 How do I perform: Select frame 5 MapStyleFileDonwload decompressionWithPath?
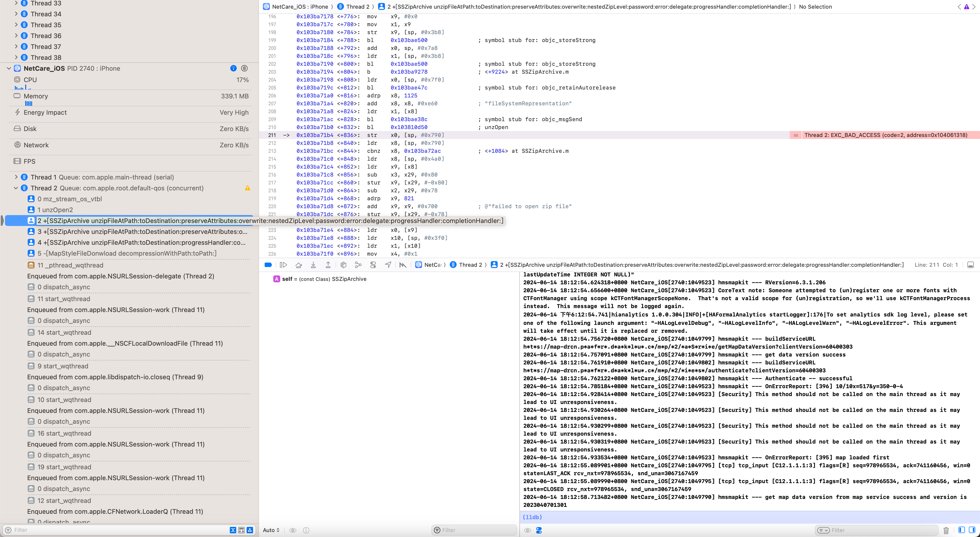pyautogui.click(x=127, y=253)
